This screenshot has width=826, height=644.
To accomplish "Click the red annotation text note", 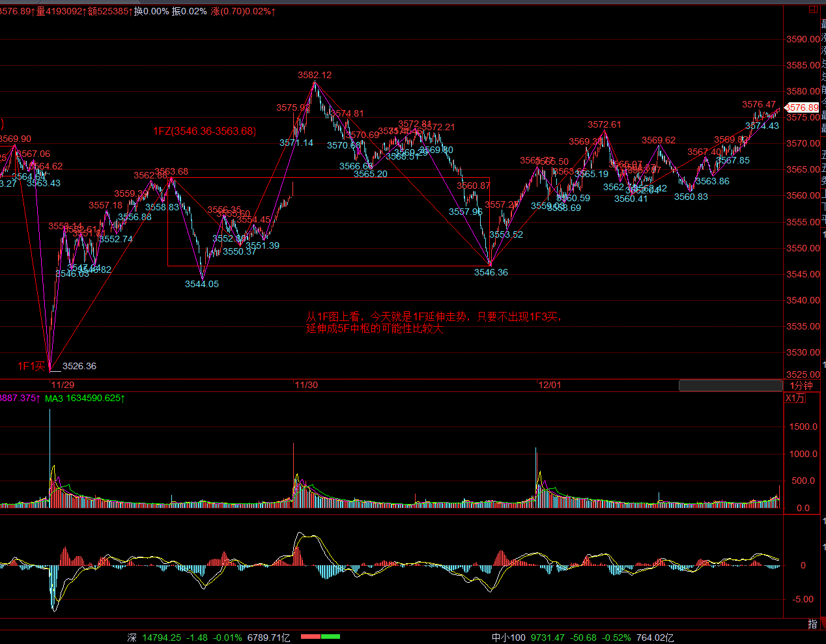I will [434, 322].
